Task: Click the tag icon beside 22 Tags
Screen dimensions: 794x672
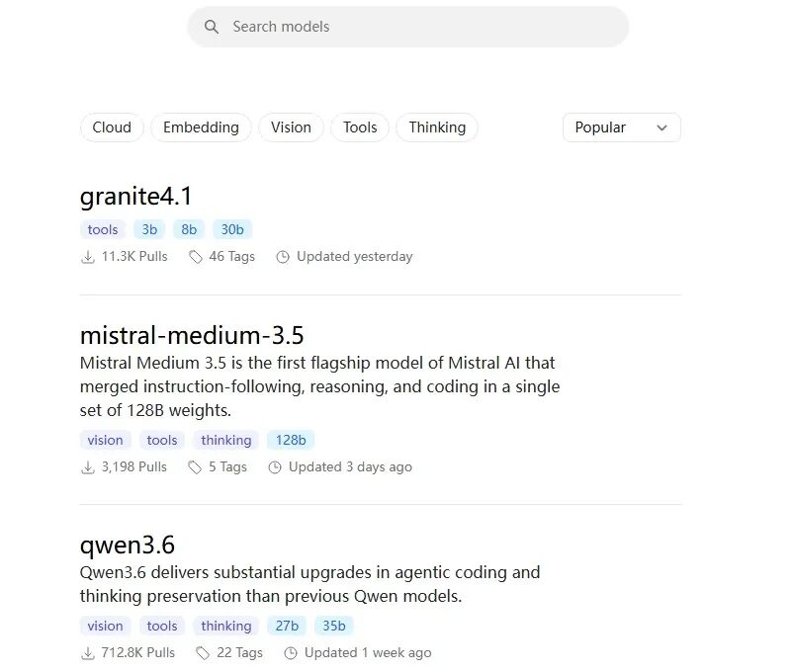Action: 203,653
